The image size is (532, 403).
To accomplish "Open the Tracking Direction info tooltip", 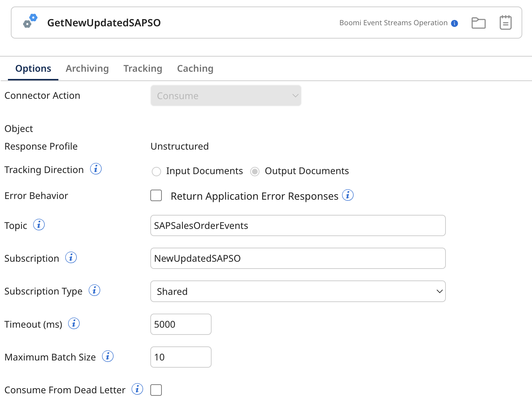I will point(96,169).
